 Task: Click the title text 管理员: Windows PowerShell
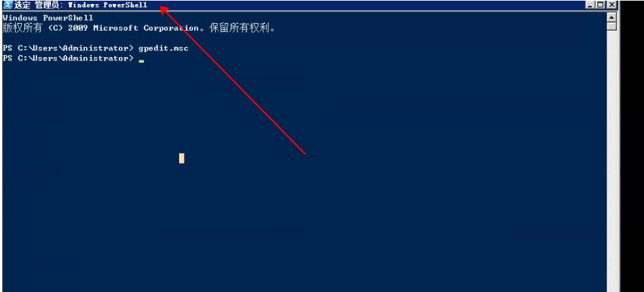click(91, 5)
